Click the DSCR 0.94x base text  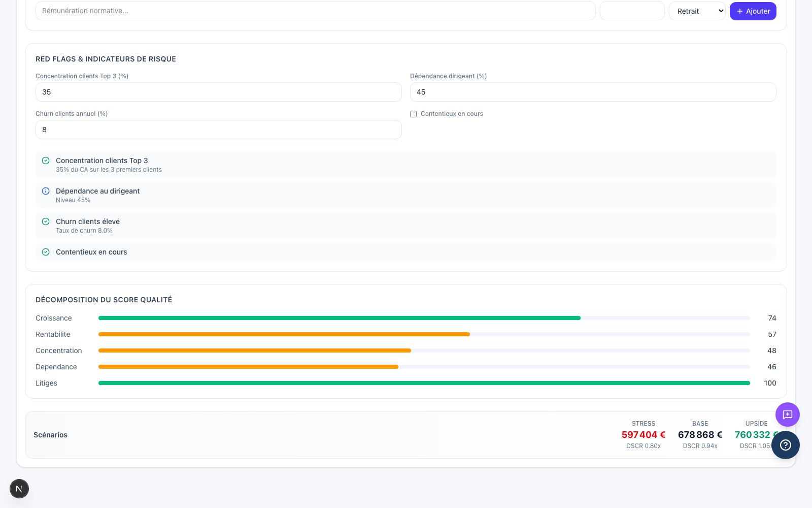pyautogui.click(x=700, y=446)
